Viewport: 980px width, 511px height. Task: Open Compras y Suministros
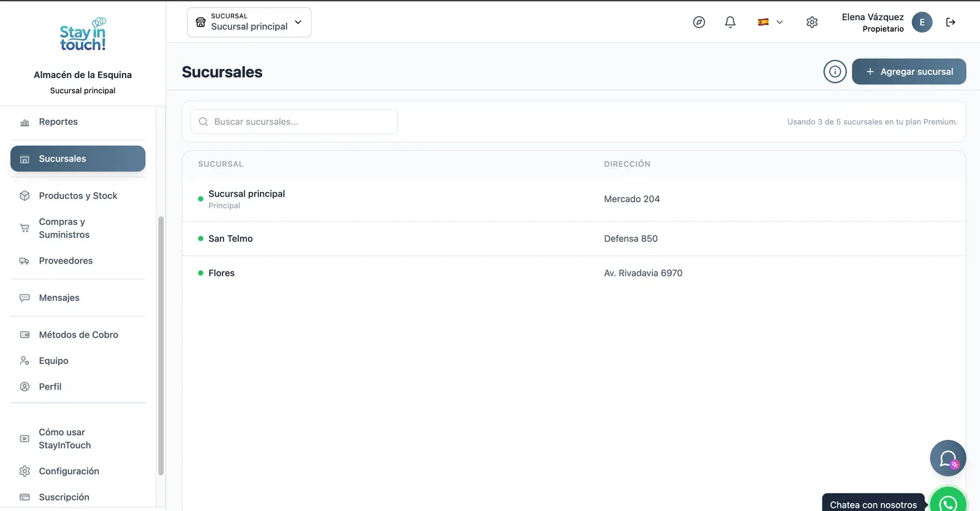[x=78, y=228]
